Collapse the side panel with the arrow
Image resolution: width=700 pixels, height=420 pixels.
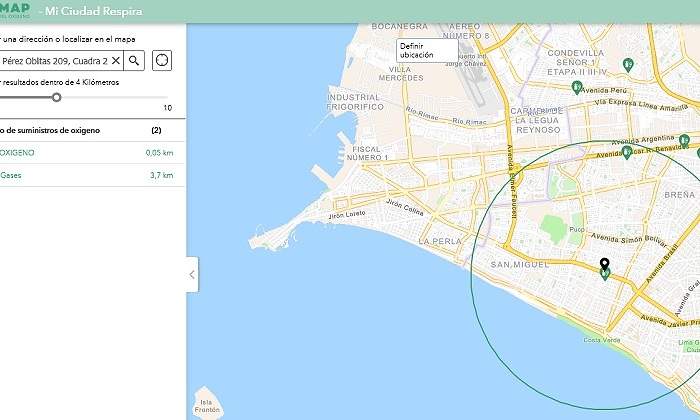192,274
